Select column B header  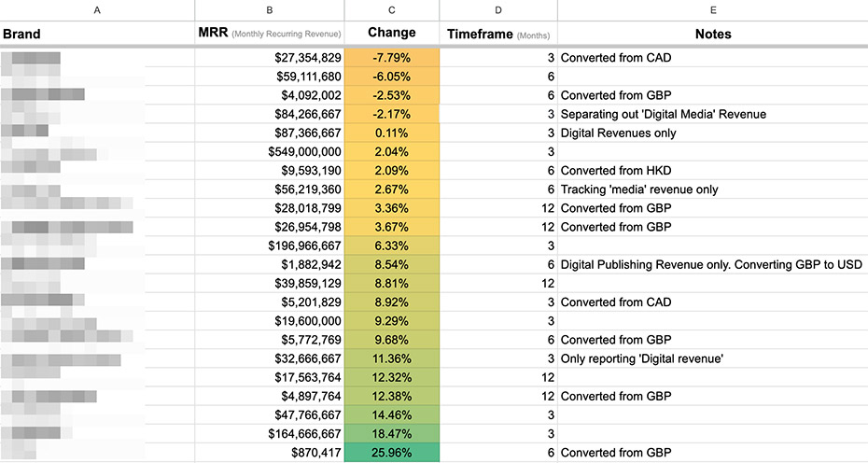pos(270,10)
